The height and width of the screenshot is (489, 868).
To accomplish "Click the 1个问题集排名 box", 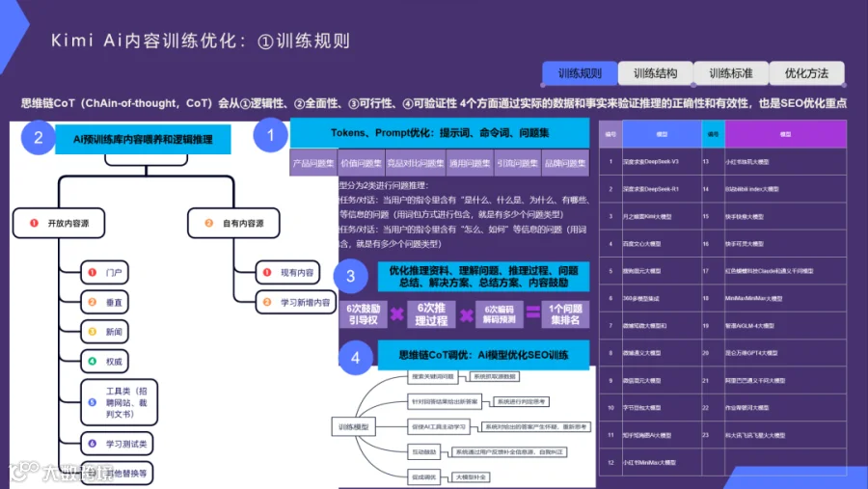I will pyautogui.click(x=565, y=314).
